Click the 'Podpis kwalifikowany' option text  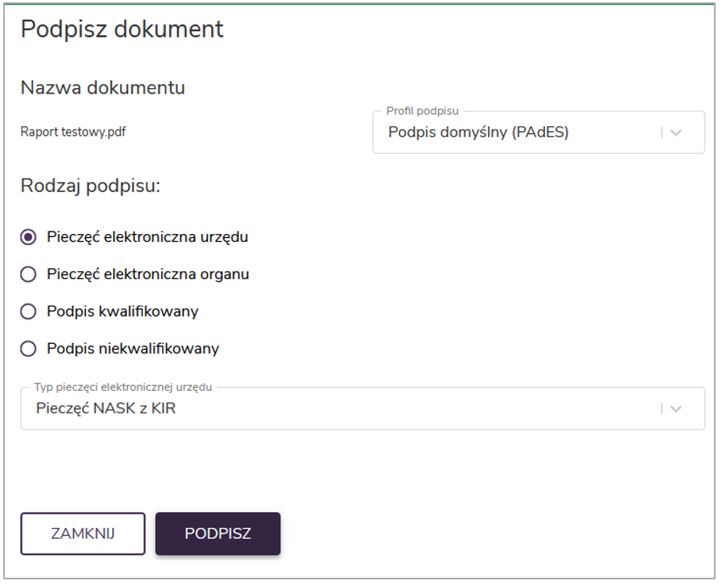[x=122, y=312]
